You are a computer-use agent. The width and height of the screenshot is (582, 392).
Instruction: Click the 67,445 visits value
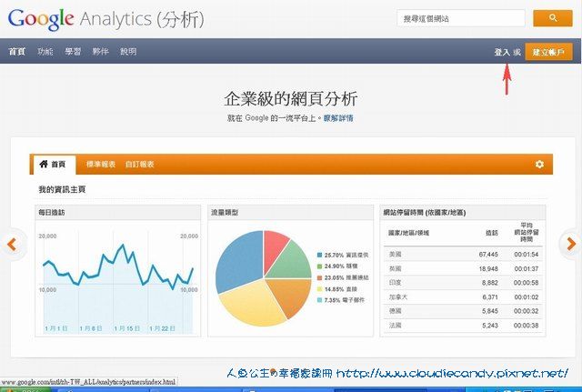(488, 255)
